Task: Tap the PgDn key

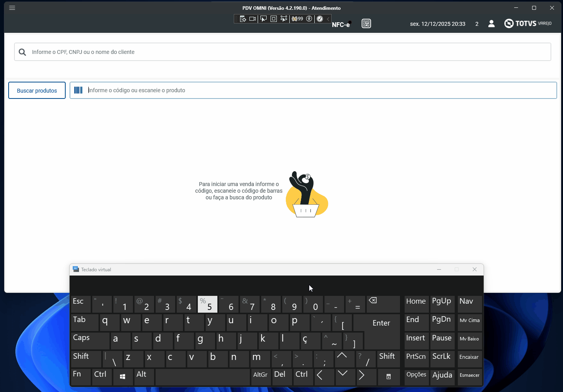Action: point(442,322)
